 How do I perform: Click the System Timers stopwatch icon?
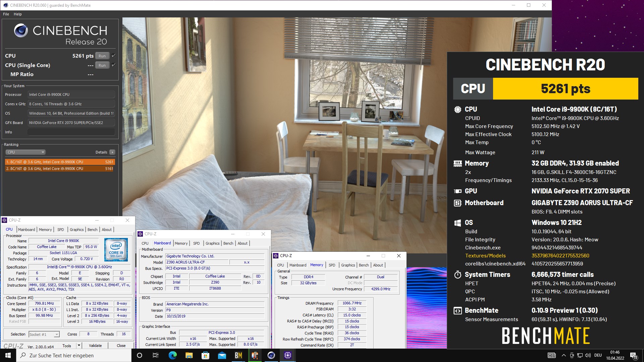pyautogui.click(x=458, y=275)
